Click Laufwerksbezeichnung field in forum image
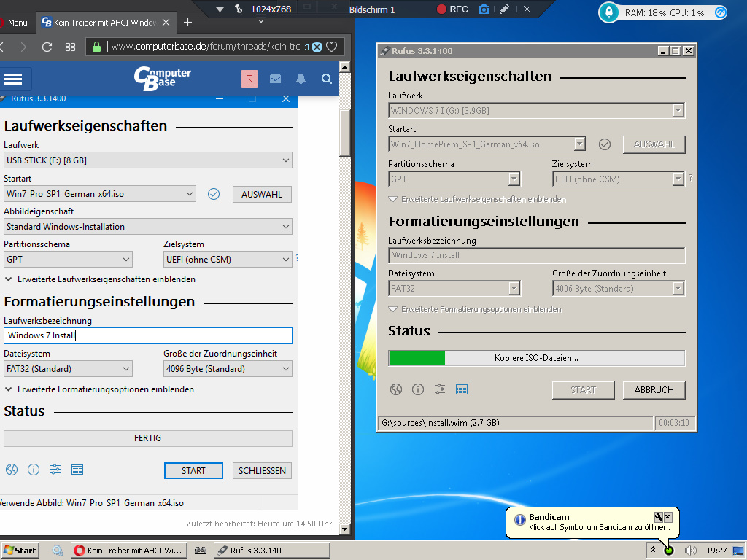Screen dimensions: 747x560 [x=147, y=335]
